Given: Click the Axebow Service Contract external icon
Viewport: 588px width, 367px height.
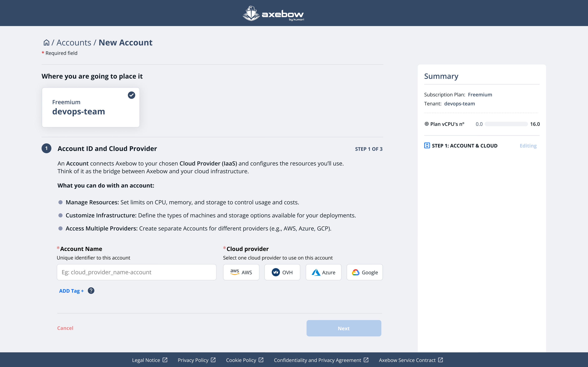Looking at the screenshot, I should pos(441,360).
